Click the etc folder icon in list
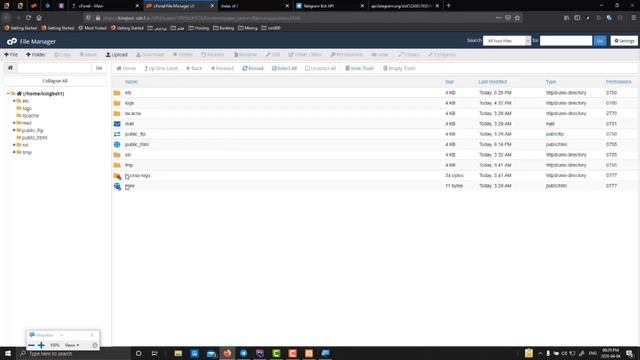This screenshot has height=360, width=640. tap(117, 93)
